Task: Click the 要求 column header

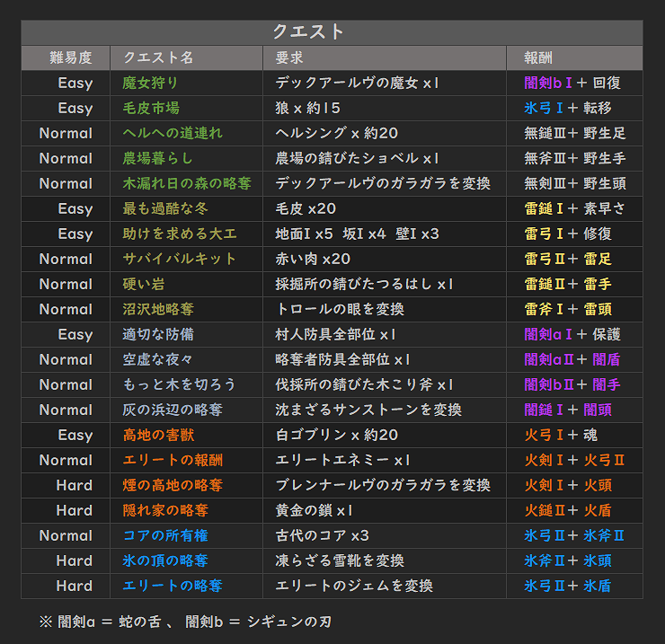Action: point(289,57)
